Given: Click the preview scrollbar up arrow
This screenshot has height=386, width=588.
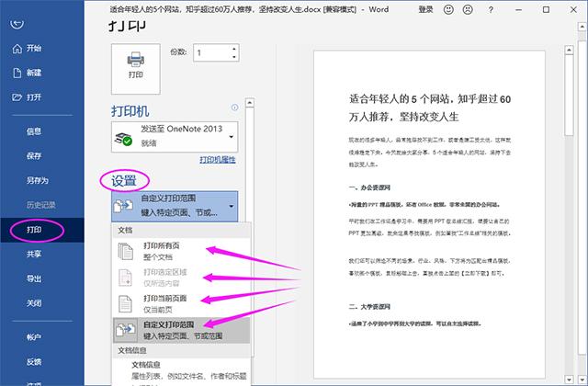Looking at the screenshot, I should coord(570,50).
